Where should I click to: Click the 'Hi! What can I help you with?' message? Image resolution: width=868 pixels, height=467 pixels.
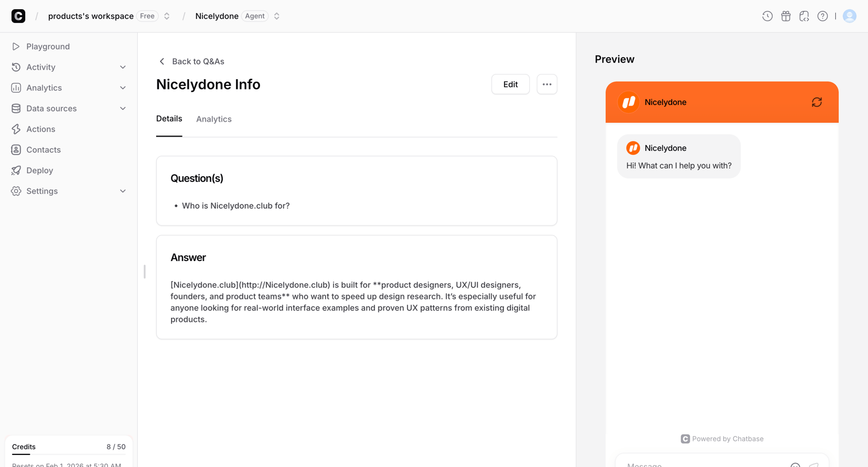click(679, 166)
